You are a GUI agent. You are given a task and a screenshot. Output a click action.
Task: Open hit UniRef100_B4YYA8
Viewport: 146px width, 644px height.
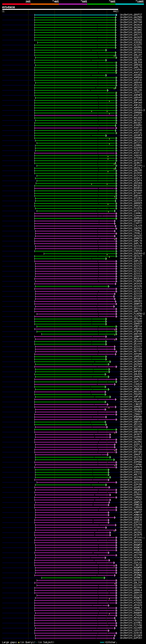tap(131, 22)
